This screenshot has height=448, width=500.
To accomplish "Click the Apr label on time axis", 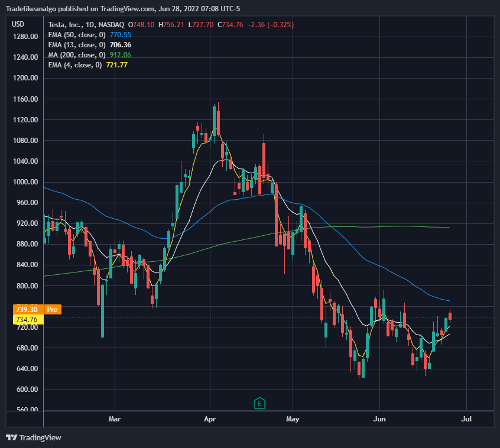I will [x=210, y=419].
